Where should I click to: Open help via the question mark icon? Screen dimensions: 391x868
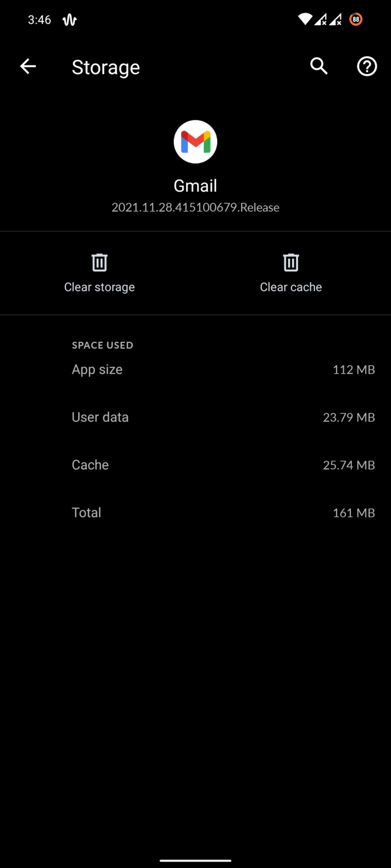[367, 66]
